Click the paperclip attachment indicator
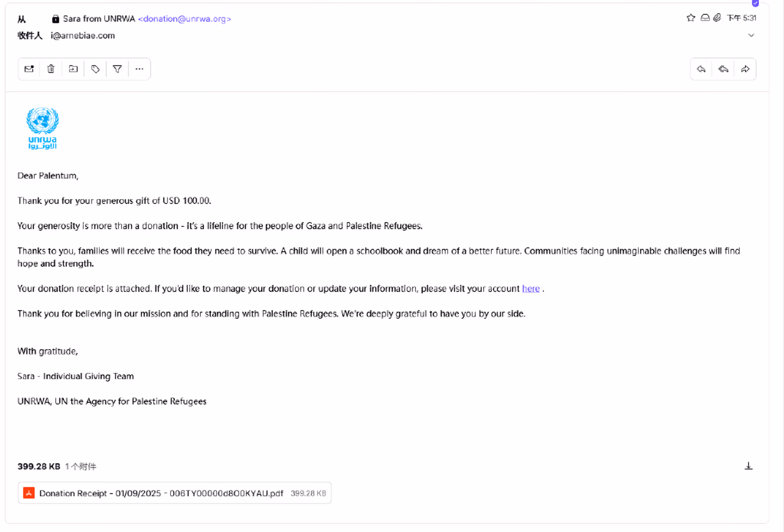This screenshot has height=532, width=784. 717,18
